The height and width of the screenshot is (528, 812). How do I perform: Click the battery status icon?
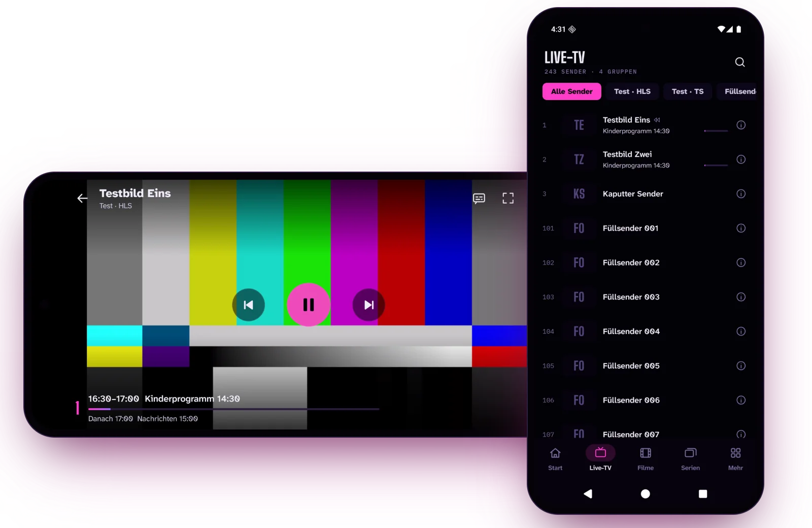(x=739, y=29)
